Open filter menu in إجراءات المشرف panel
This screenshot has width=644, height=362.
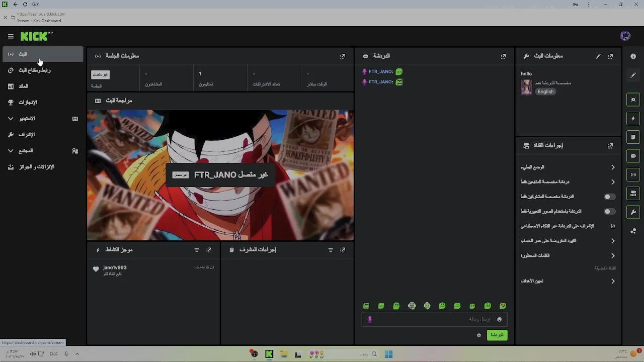[x=331, y=250]
